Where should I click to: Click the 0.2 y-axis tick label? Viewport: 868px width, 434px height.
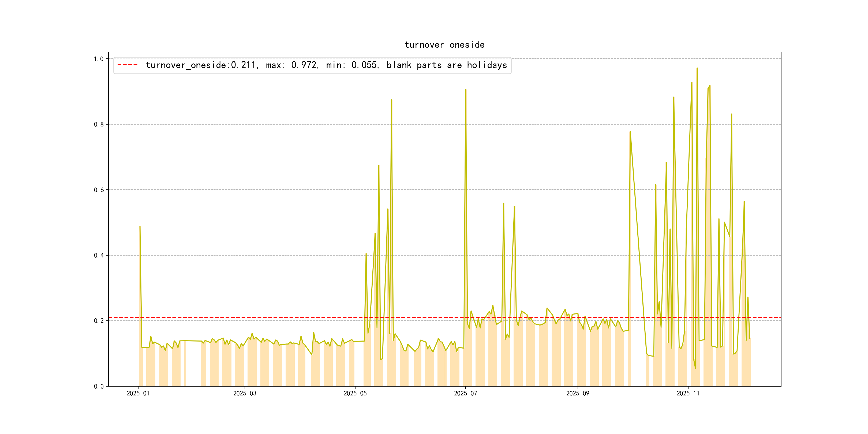pos(98,321)
